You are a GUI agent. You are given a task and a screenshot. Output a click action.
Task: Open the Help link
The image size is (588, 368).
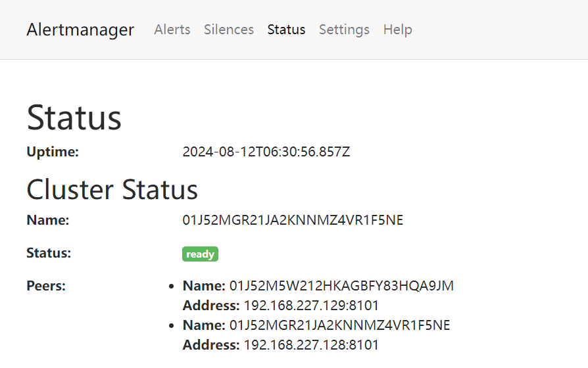point(398,30)
